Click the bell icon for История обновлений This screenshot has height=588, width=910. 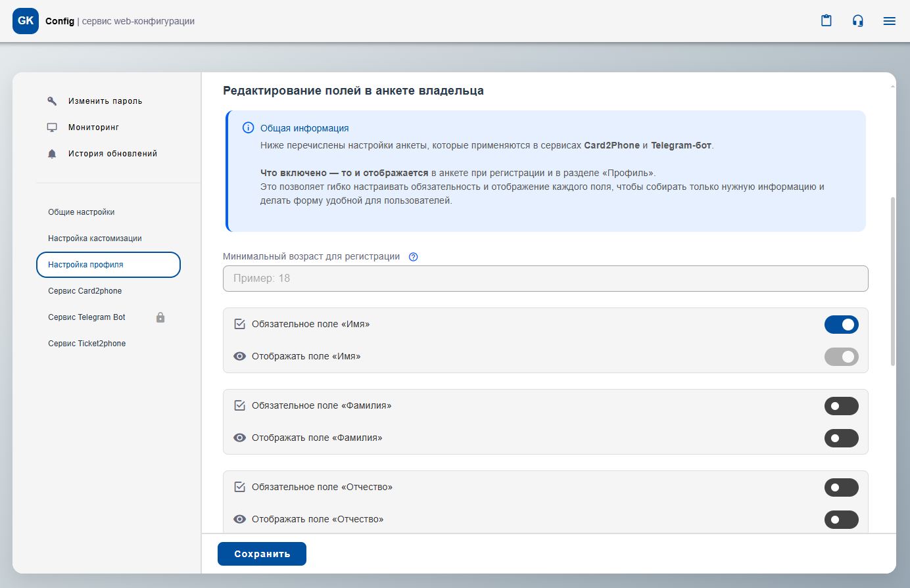[x=52, y=154]
